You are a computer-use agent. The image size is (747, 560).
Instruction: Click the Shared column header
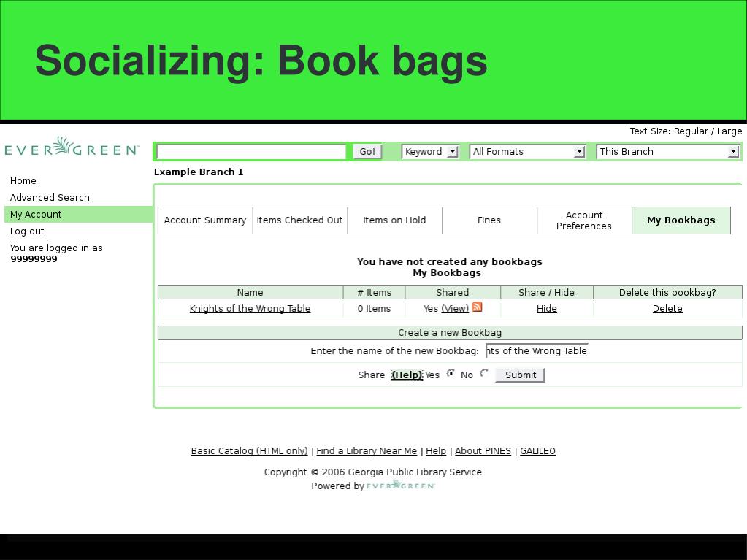[453, 292]
